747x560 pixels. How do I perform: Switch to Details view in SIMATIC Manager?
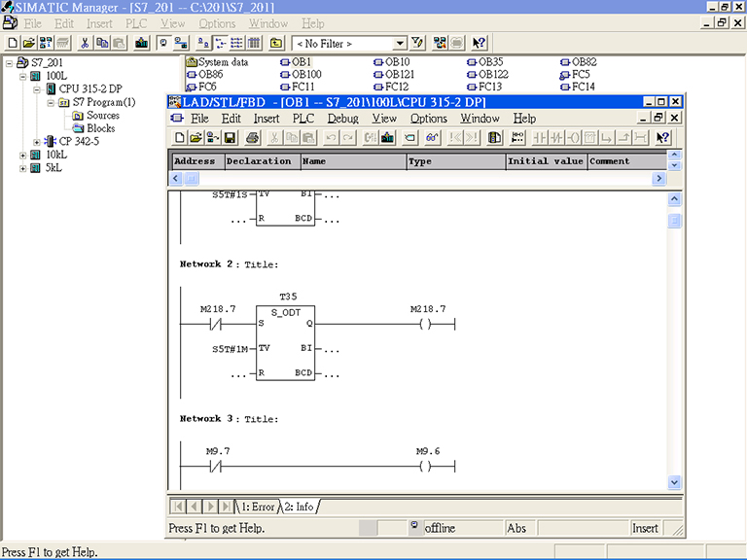pyautogui.click(x=255, y=44)
